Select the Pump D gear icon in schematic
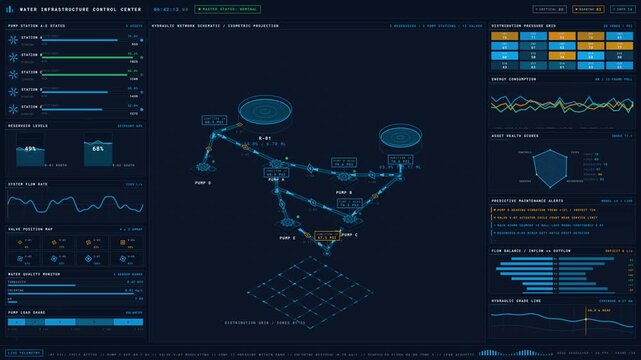The width and height of the screenshot is (641, 360). [203, 167]
